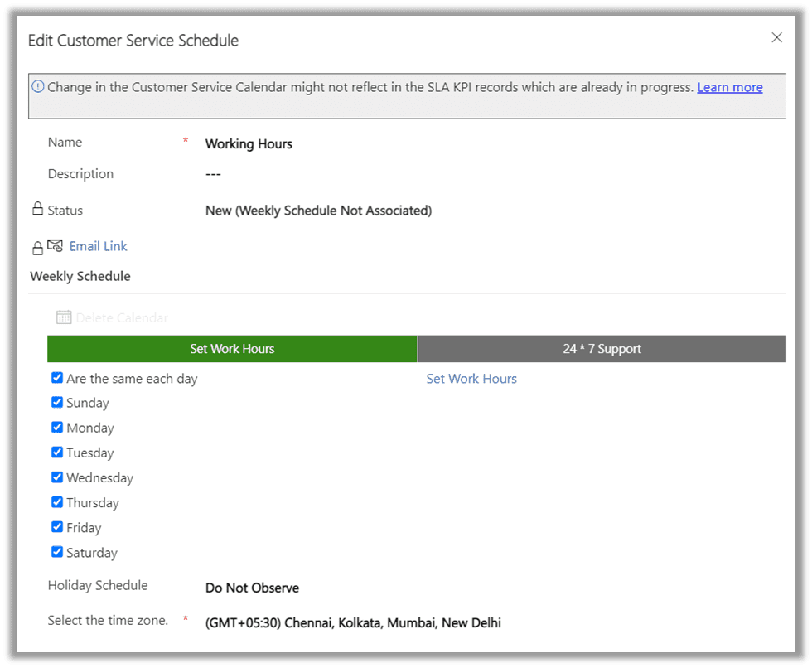
Task: Open the Learn more link
Action: 729,86
